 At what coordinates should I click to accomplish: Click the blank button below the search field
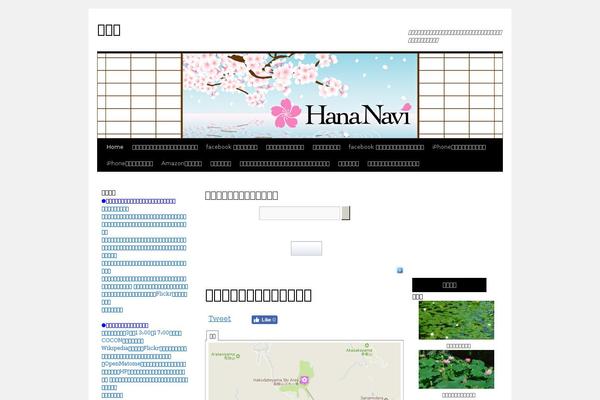[306, 248]
